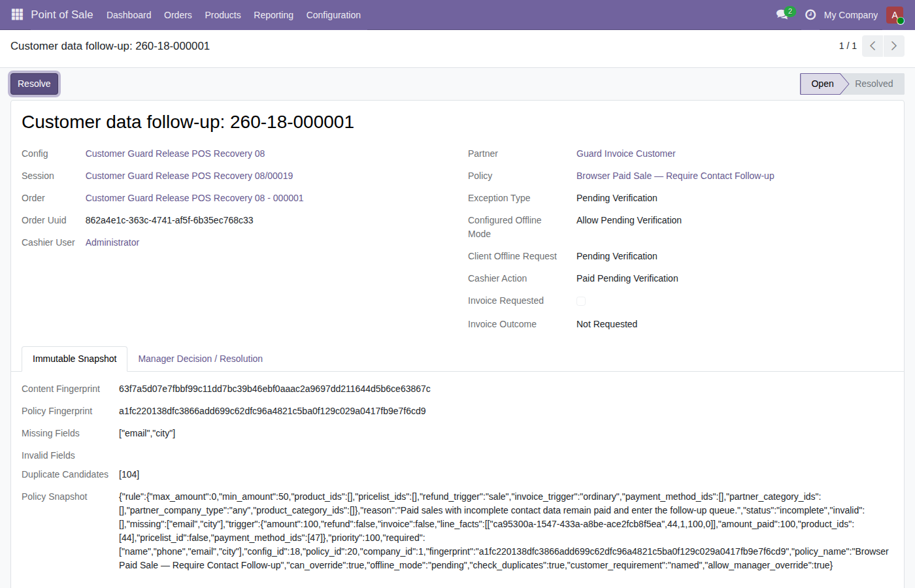Click the Content Fingerprint hash value

point(274,389)
